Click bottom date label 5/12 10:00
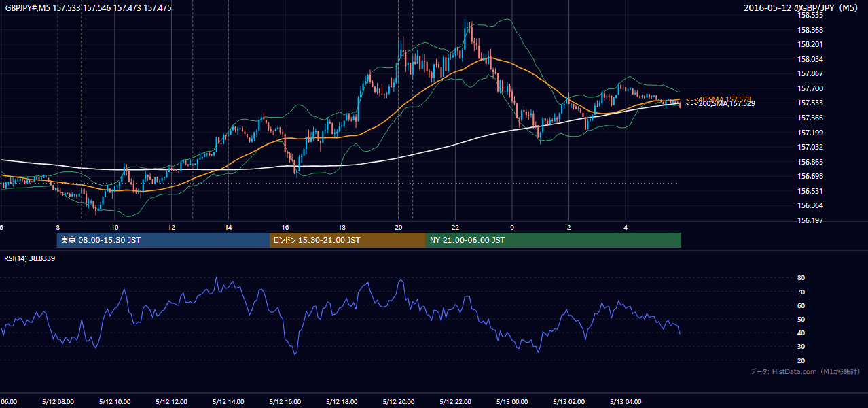 (115, 402)
